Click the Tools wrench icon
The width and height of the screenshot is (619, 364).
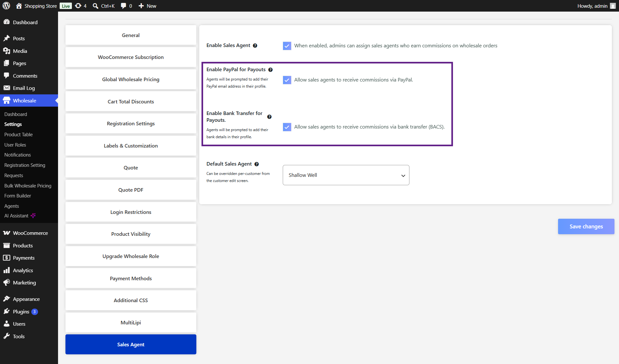point(6,336)
